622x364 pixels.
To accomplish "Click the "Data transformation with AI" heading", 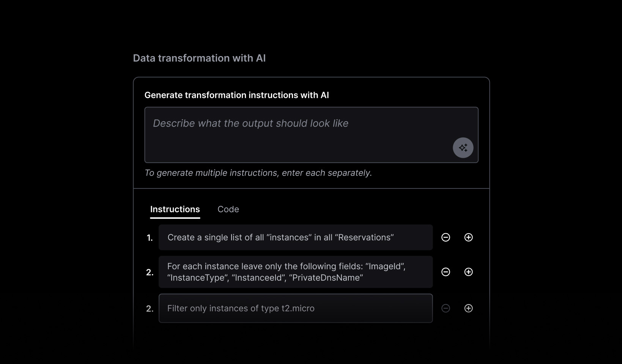I will [199, 58].
